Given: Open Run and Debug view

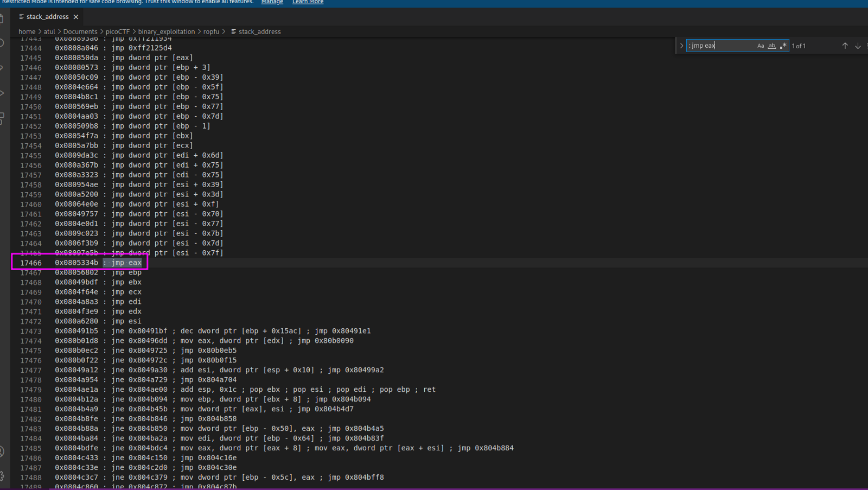Looking at the screenshot, I should point(2,93).
